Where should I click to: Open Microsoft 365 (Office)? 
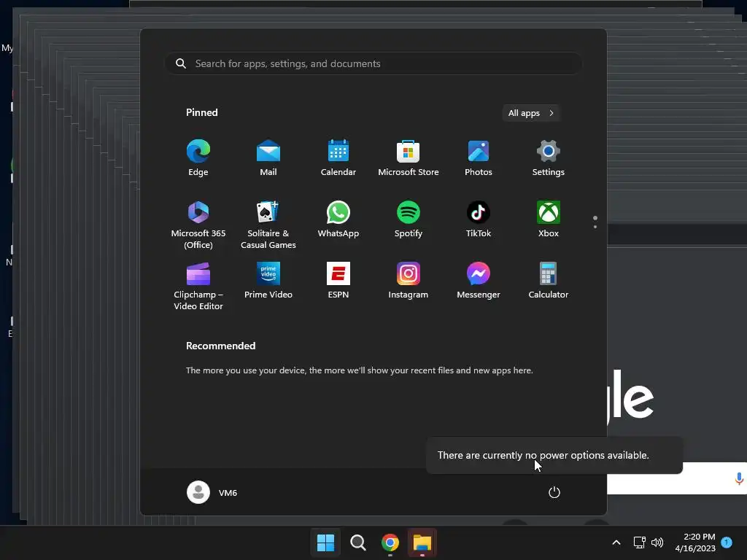pos(198,225)
